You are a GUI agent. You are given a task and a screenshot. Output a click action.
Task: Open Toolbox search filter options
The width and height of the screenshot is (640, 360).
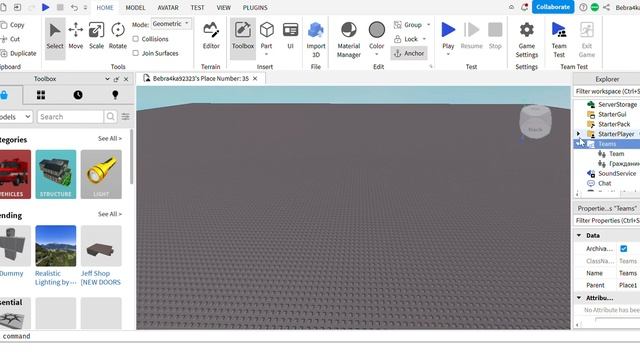coord(125,117)
